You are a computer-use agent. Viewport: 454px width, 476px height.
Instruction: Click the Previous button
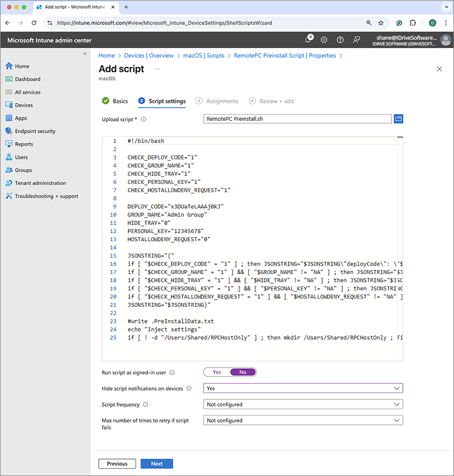117,464
